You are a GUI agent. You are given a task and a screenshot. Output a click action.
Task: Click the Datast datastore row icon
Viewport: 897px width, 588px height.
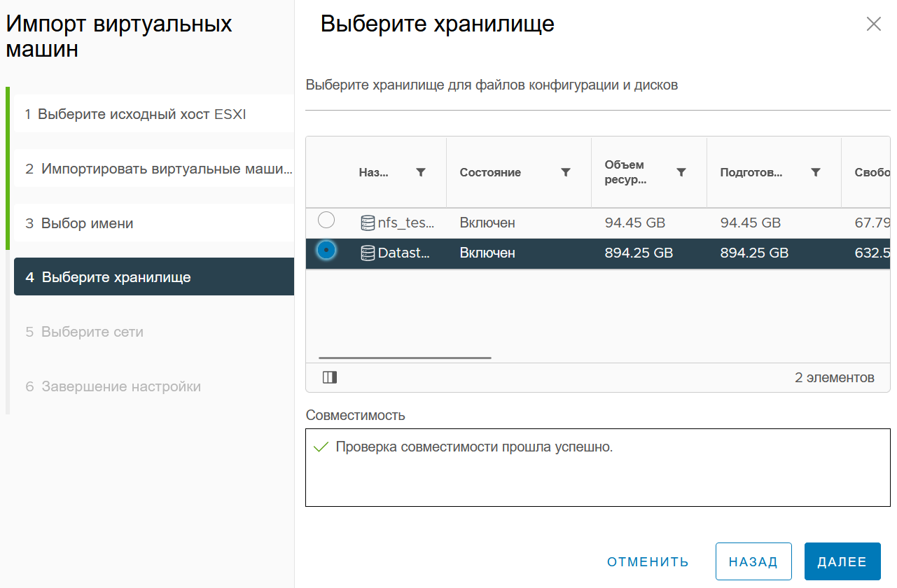(x=368, y=253)
